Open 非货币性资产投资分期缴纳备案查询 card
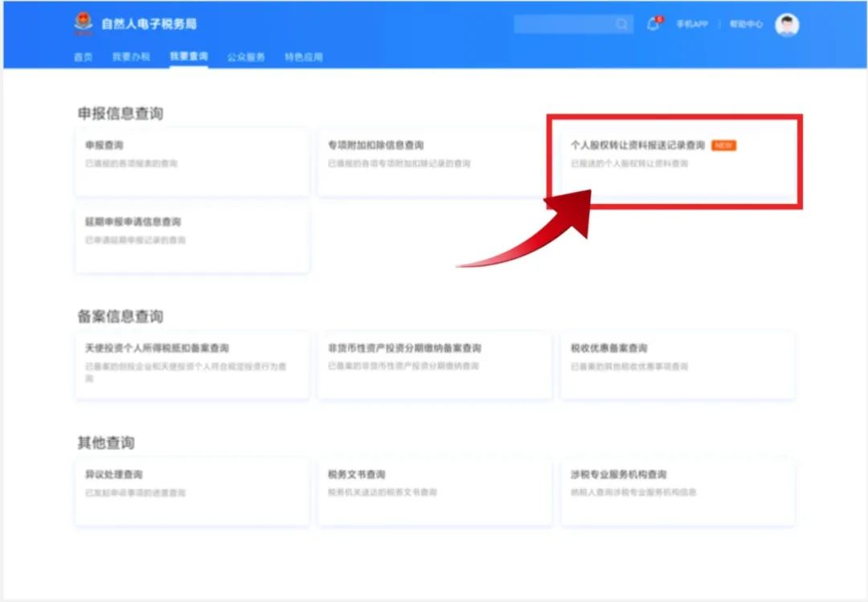Image resolution: width=868 pixels, height=602 pixels. 435,365
